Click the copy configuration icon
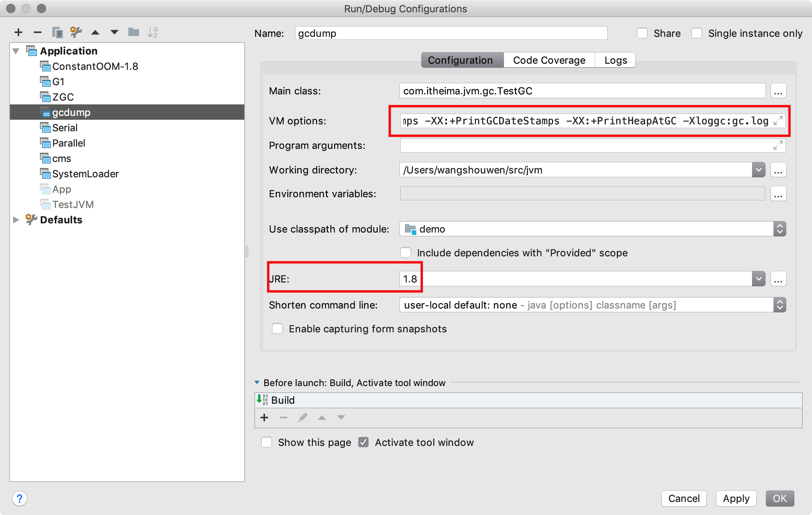 coord(57,32)
